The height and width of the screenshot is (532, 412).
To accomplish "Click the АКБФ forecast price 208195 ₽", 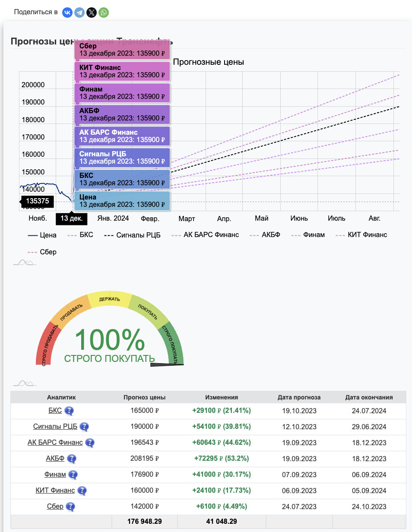I will pyautogui.click(x=145, y=459).
